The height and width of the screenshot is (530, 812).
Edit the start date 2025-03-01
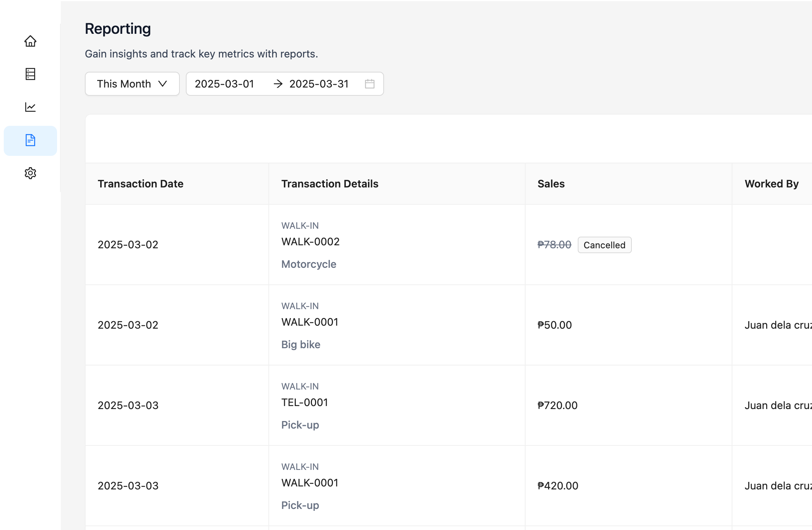click(x=224, y=84)
